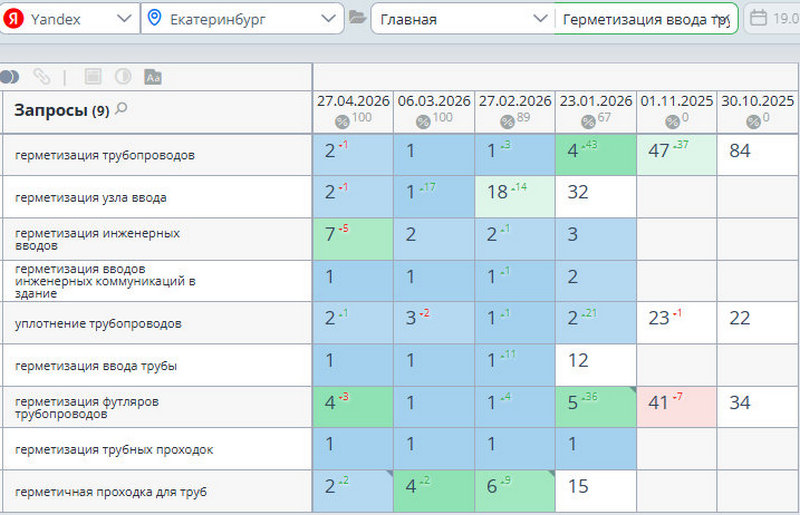Click position 6 in герметичная проходка row
The height and width of the screenshot is (515, 800).
click(492, 486)
